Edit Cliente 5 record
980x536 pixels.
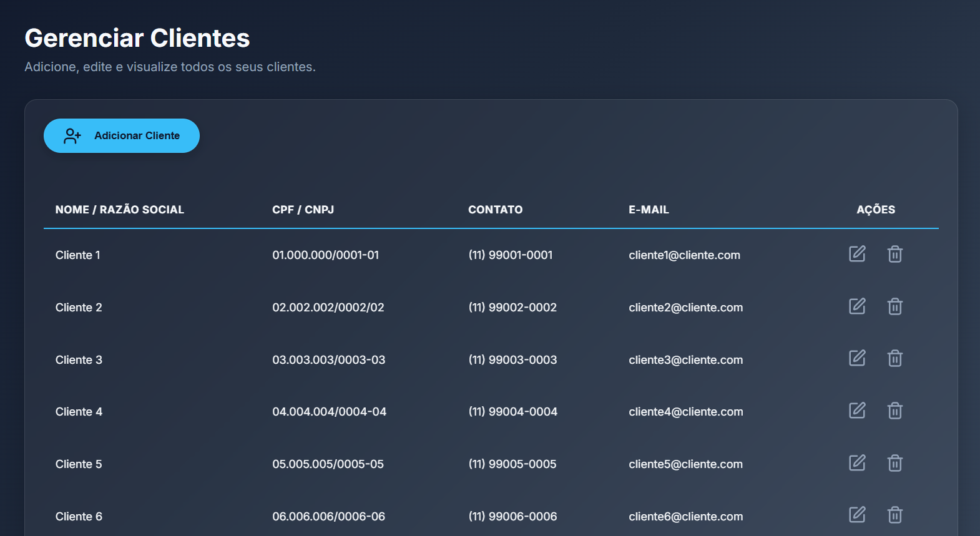(857, 463)
